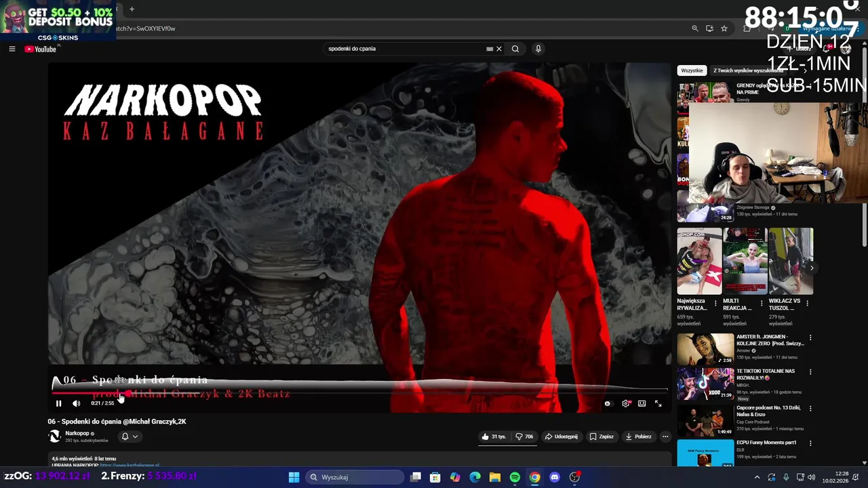Open the taskbar volume speaker icon
868x488 pixels.
point(812,477)
